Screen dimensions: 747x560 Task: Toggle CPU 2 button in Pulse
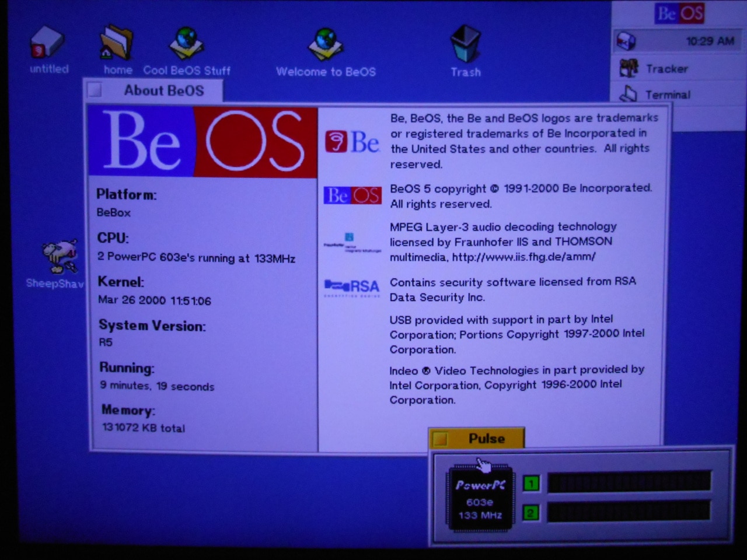point(531,513)
